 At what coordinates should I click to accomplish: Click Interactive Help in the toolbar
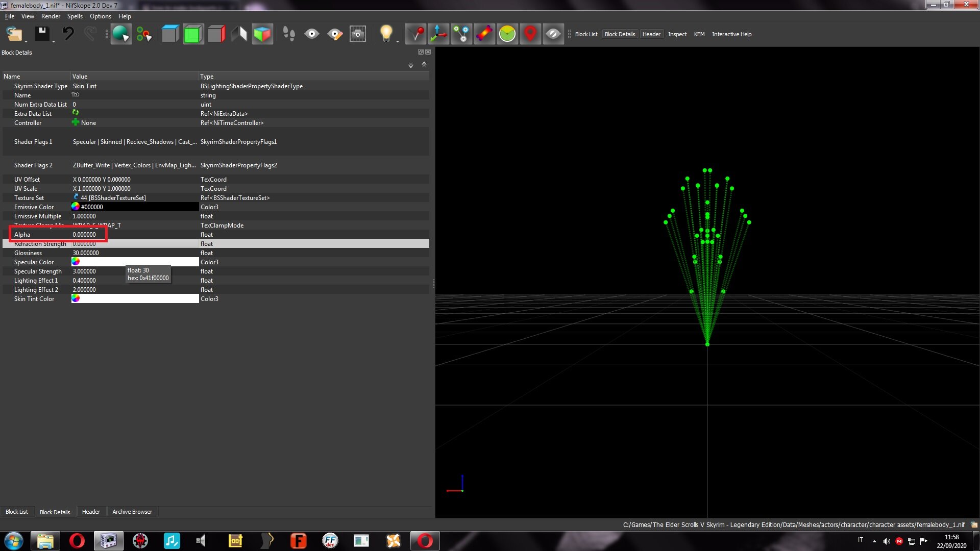point(731,34)
